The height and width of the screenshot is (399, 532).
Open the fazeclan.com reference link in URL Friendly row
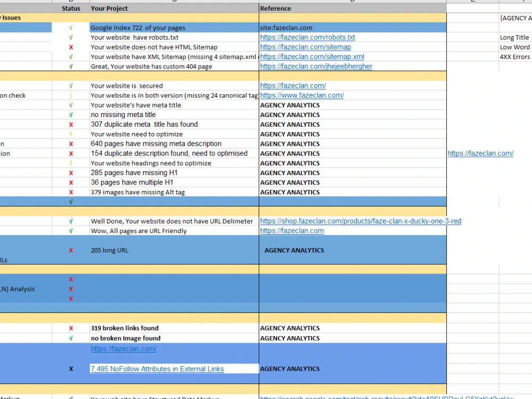292,231
